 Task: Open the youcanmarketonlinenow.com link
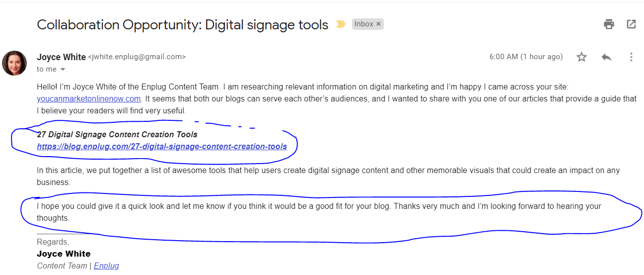(89, 98)
